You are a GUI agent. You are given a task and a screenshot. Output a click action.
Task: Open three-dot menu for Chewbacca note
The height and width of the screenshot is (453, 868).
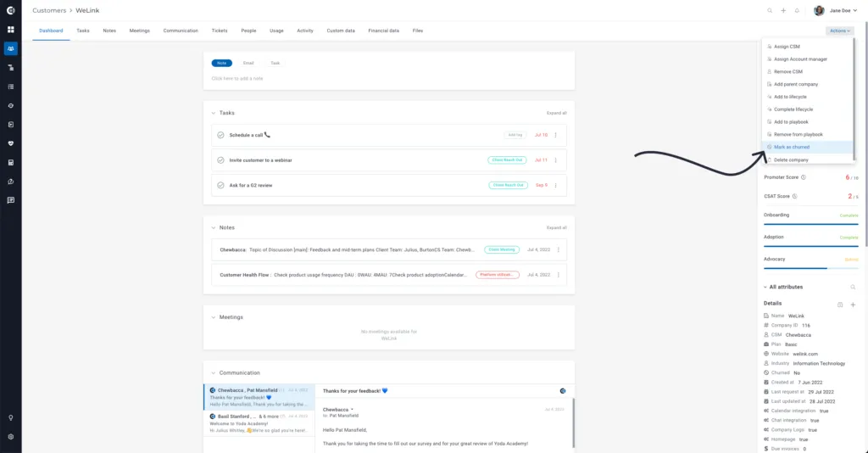click(558, 249)
